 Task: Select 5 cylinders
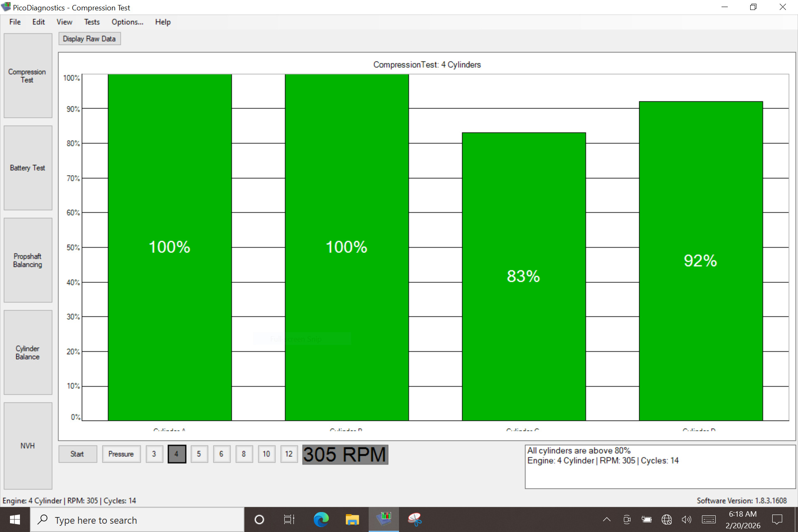199,454
